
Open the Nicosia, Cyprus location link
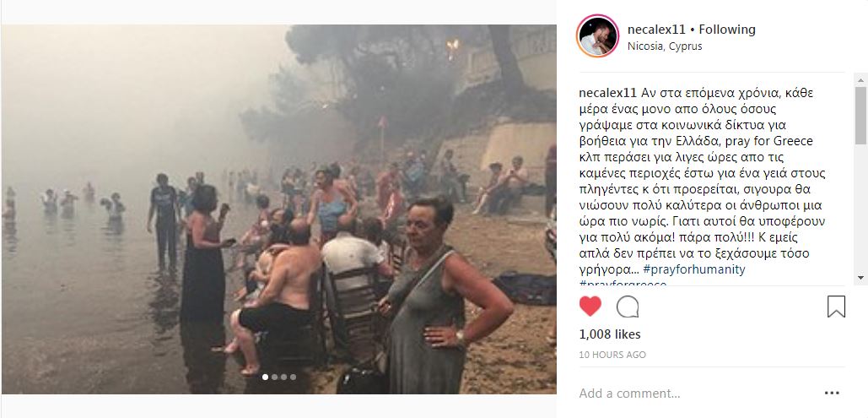click(x=665, y=46)
